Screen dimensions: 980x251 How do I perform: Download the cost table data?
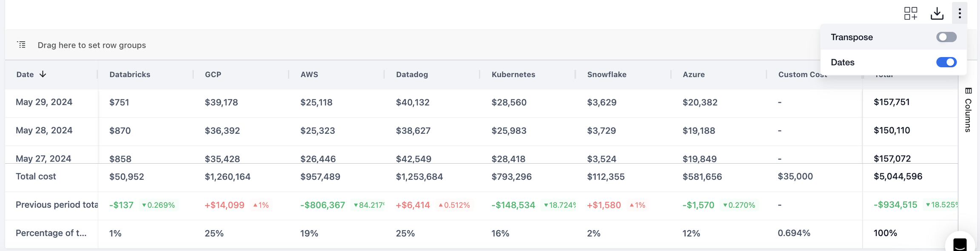937,13
